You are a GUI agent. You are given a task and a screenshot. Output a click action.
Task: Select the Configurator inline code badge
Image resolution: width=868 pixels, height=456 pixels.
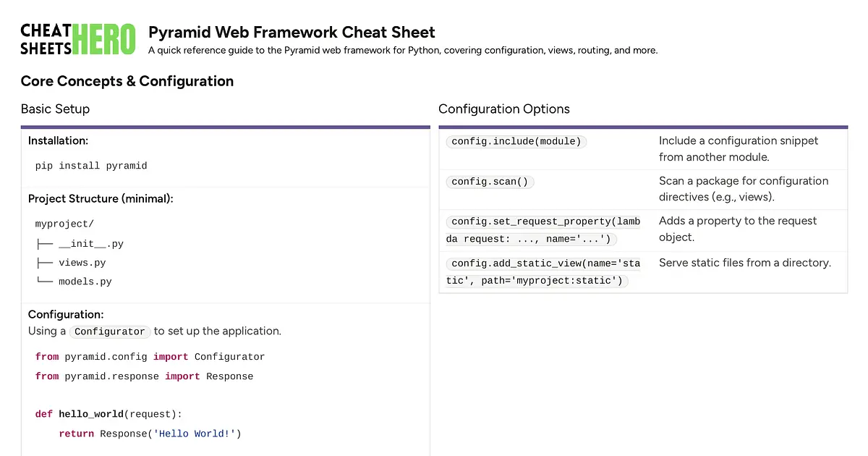109,331
